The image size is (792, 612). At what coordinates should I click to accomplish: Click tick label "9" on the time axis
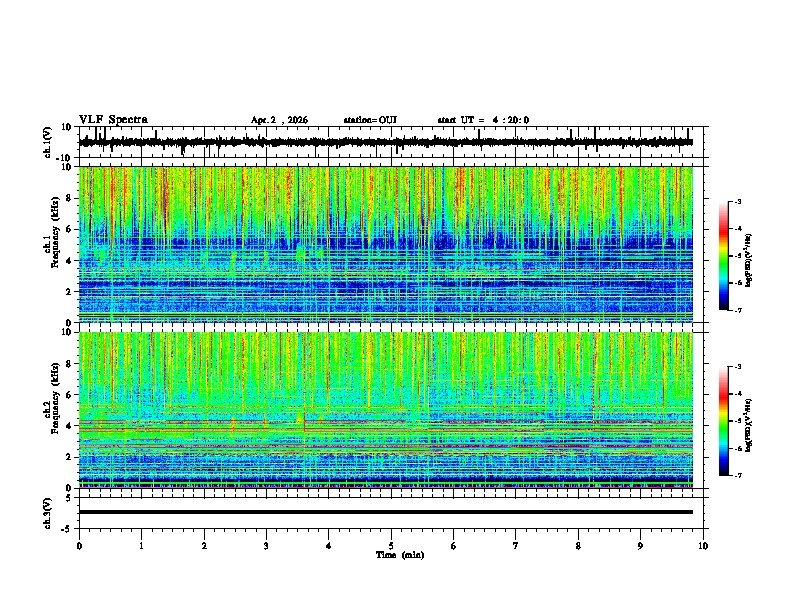[x=640, y=546]
